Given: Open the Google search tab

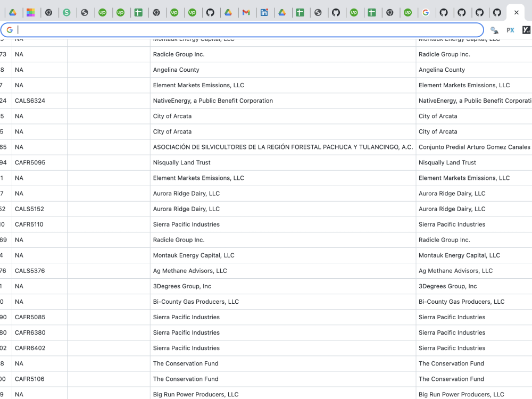Looking at the screenshot, I should coord(426,13).
